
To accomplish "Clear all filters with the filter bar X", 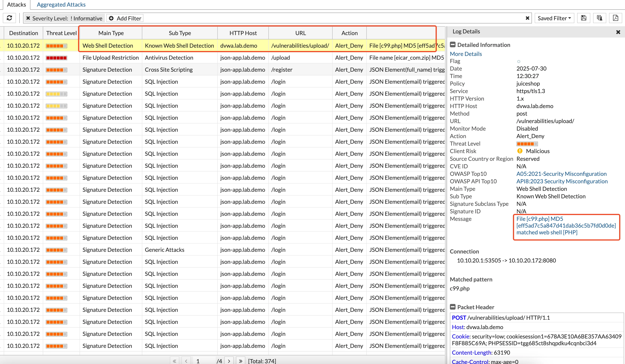I will (x=527, y=18).
